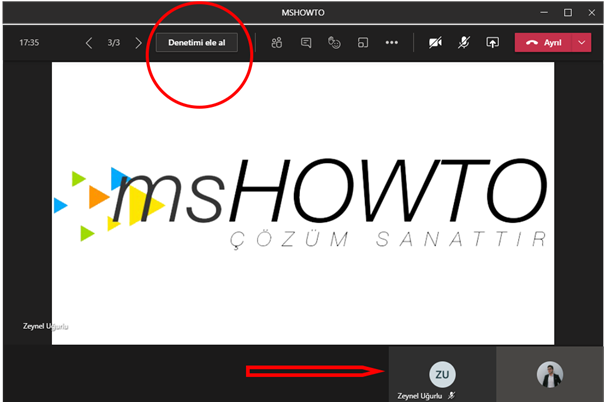Show the participants panel

point(277,42)
